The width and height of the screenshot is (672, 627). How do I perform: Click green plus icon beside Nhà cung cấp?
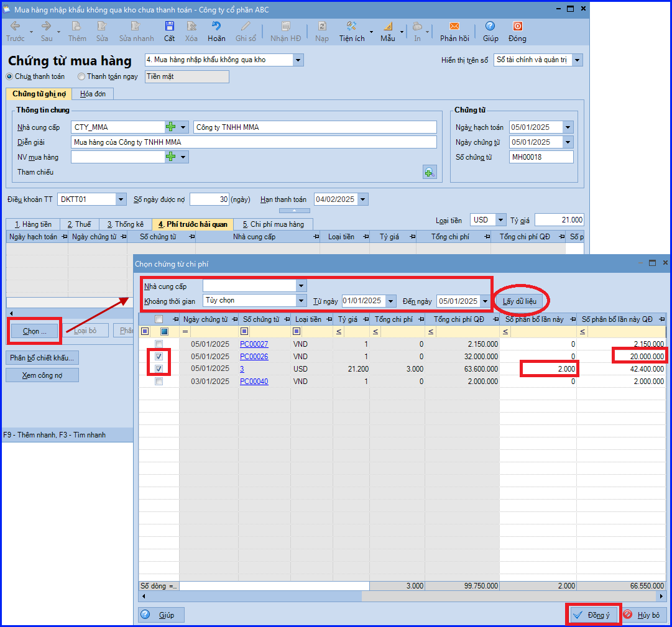point(170,127)
